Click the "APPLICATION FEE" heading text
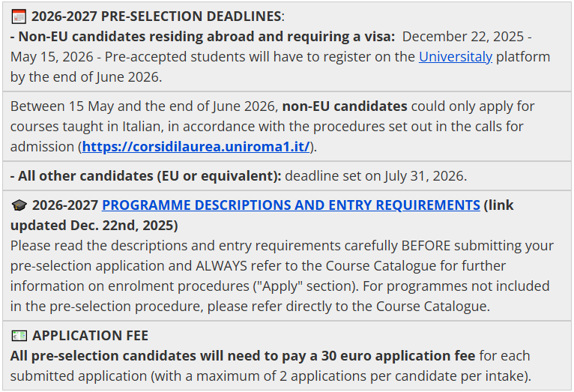This screenshot has width=574, height=392. [x=90, y=336]
